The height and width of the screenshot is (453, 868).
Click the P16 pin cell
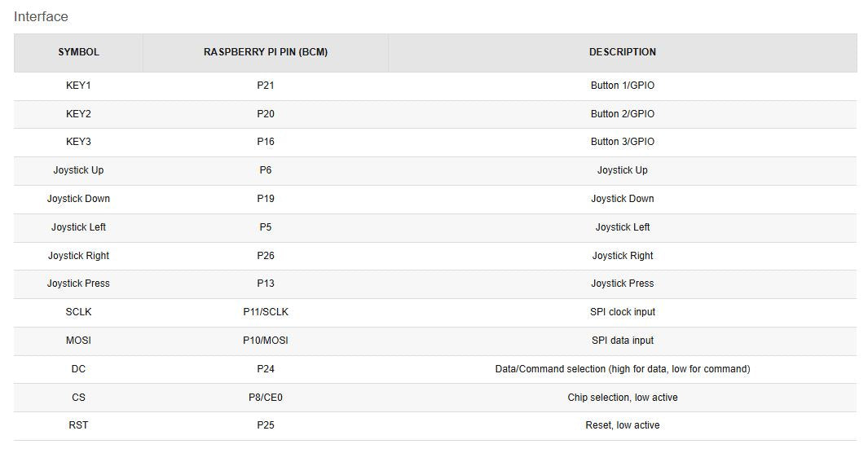click(x=266, y=142)
